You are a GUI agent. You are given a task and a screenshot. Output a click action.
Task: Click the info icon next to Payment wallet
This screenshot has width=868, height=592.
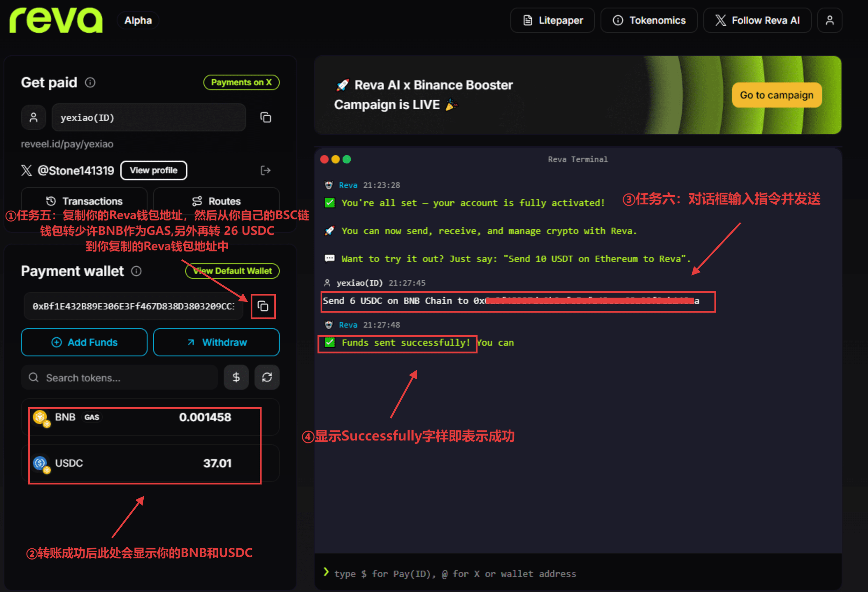click(136, 271)
